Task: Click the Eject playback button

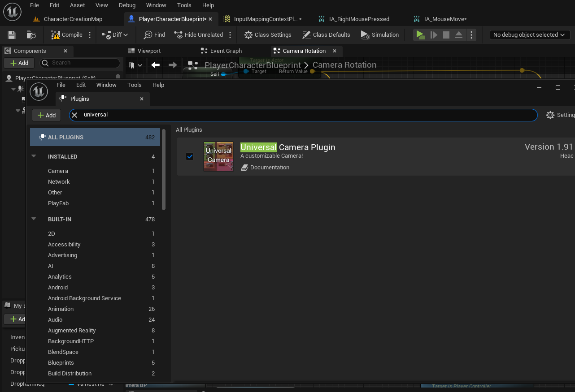Action: pyautogui.click(x=459, y=34)
